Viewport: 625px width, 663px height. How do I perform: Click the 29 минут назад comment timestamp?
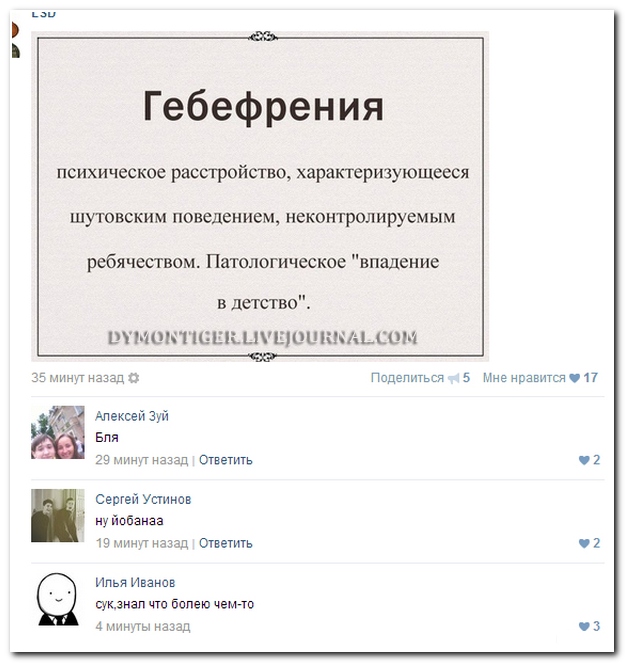[141, 460]
